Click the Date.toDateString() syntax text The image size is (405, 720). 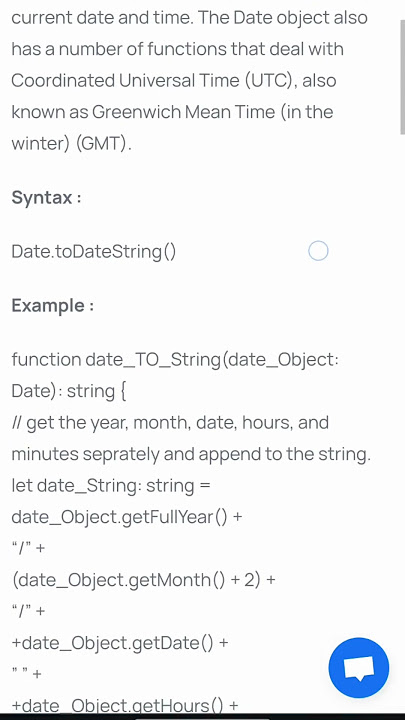[x=94, y=252]
